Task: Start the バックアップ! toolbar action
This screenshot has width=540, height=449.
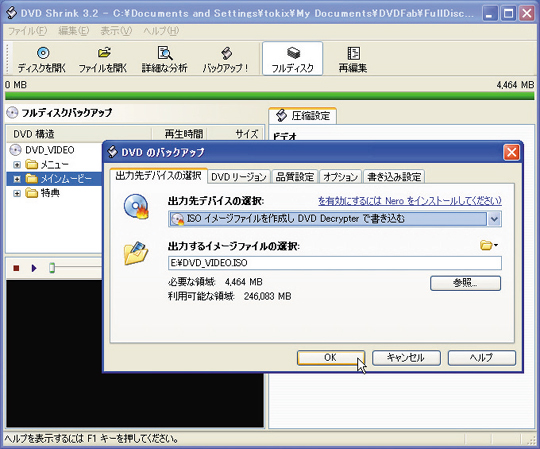Action: point(226,59)
